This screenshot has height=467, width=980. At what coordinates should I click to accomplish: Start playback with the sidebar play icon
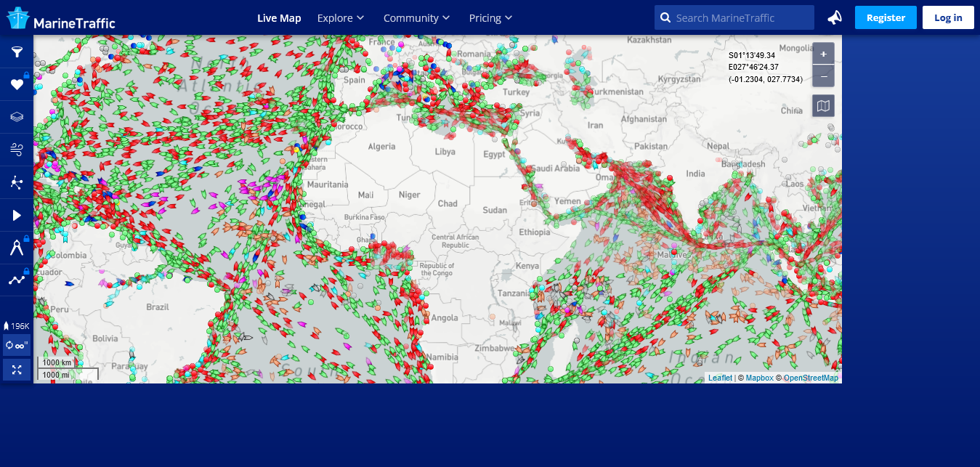pos(17,215)
